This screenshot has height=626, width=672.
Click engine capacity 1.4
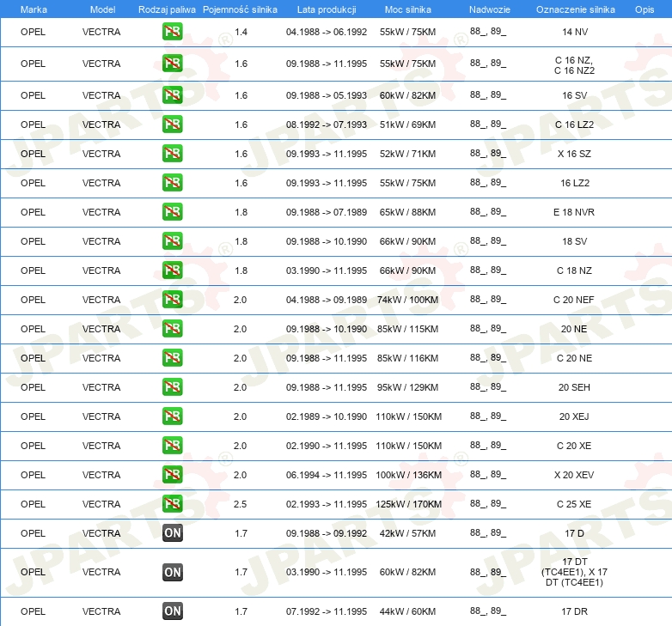click(241, 32)
